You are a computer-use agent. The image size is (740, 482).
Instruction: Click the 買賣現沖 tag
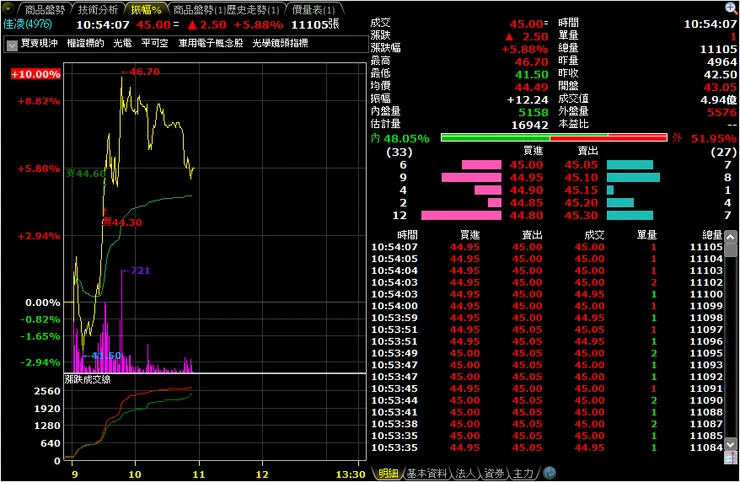click(x=39, y=43)
